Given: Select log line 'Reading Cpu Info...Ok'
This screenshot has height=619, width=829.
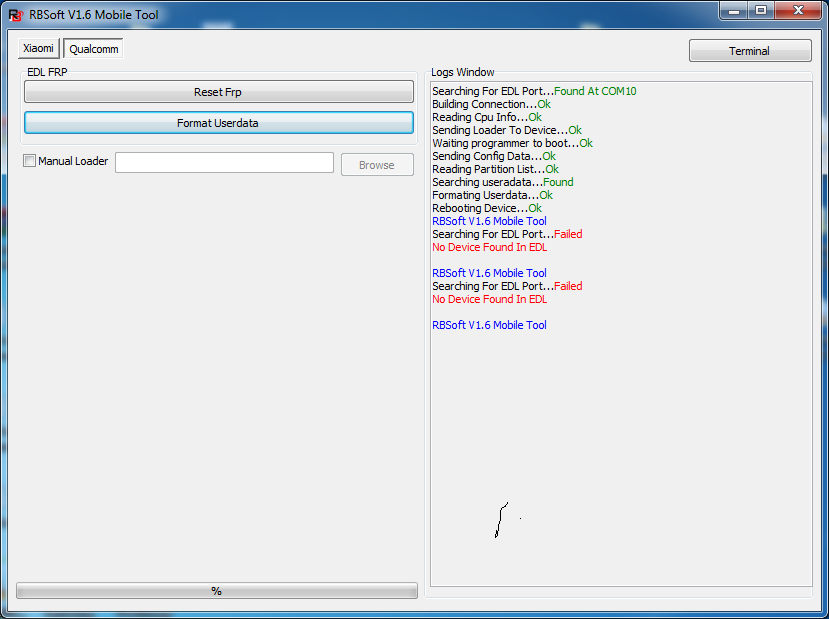Looking at the screenshot, I should (487, 117).
